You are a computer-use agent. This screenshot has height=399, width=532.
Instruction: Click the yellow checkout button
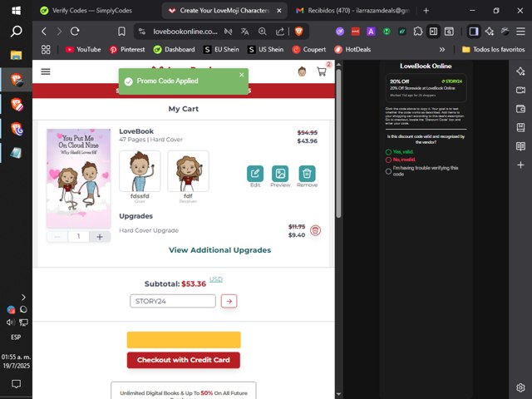point(184,340)
